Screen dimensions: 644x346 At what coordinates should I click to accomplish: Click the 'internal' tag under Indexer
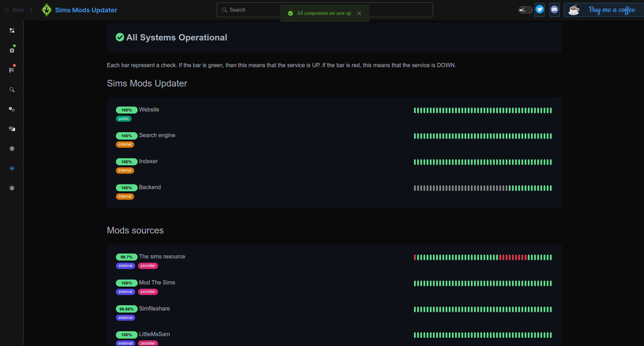(125, 171)
